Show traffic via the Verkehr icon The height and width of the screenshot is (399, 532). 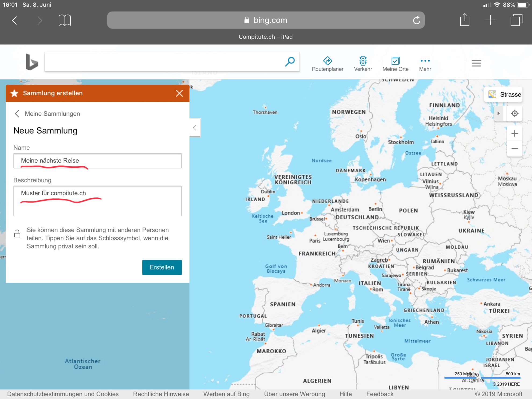363,63
